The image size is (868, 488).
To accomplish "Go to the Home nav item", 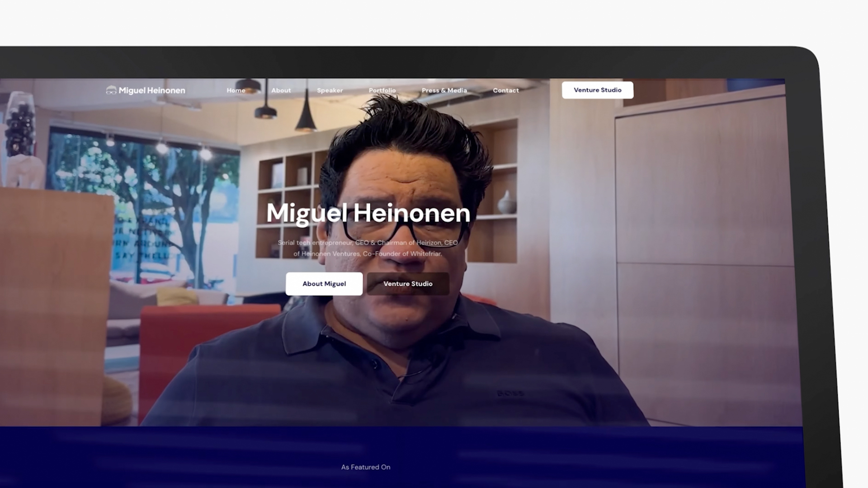I will click(x=236, y=90).
